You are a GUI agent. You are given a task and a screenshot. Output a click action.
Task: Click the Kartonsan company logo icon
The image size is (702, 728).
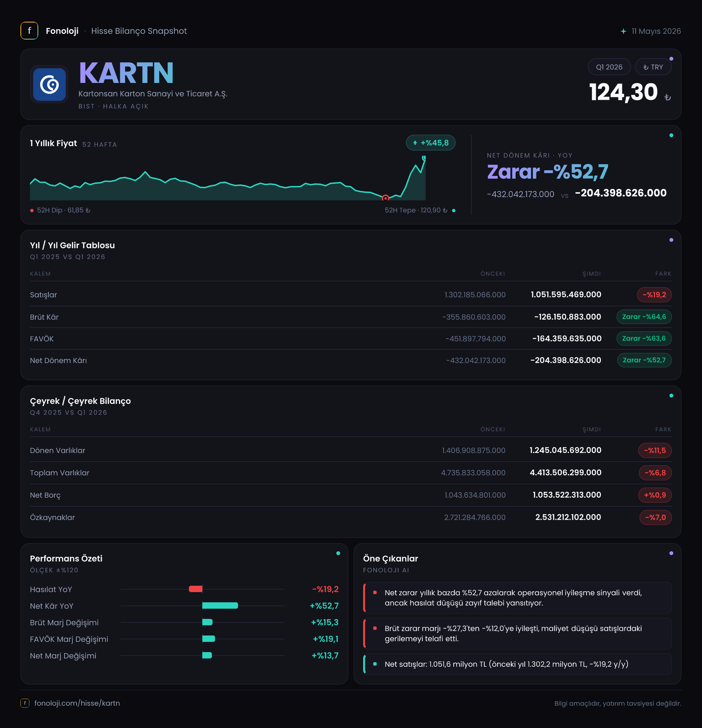(49, 84)
